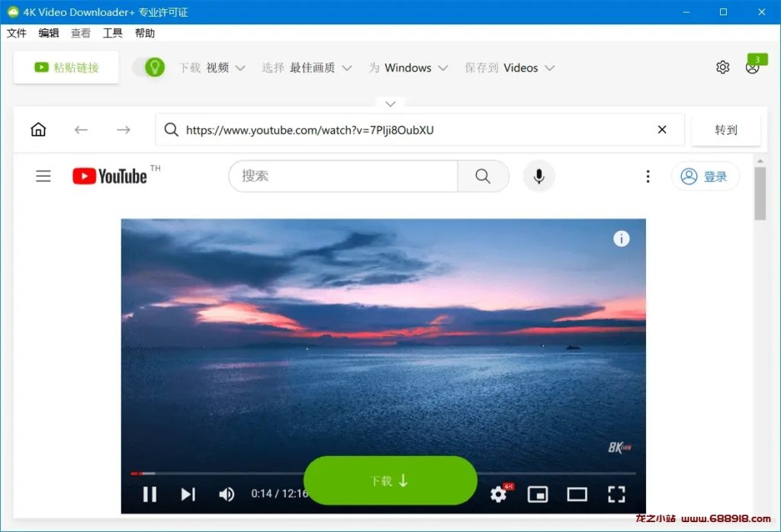The height and width of the screenshot is (532, 781).
Task: Click the green 下载 download button
Action: tap(390, 481)
